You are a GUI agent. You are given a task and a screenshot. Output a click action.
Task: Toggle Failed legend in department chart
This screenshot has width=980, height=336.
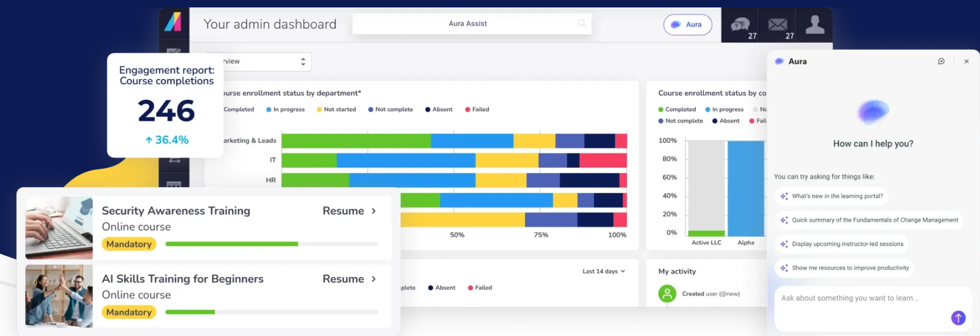(477, 110)
